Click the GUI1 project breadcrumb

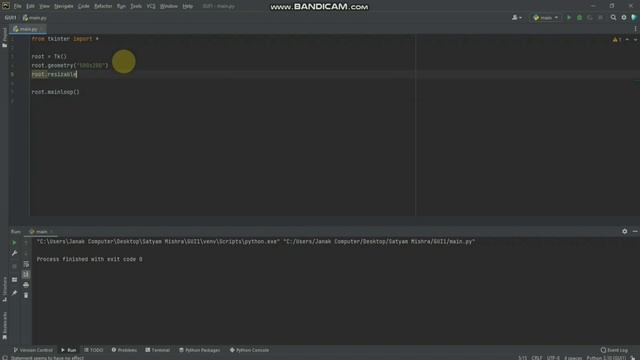11,18
